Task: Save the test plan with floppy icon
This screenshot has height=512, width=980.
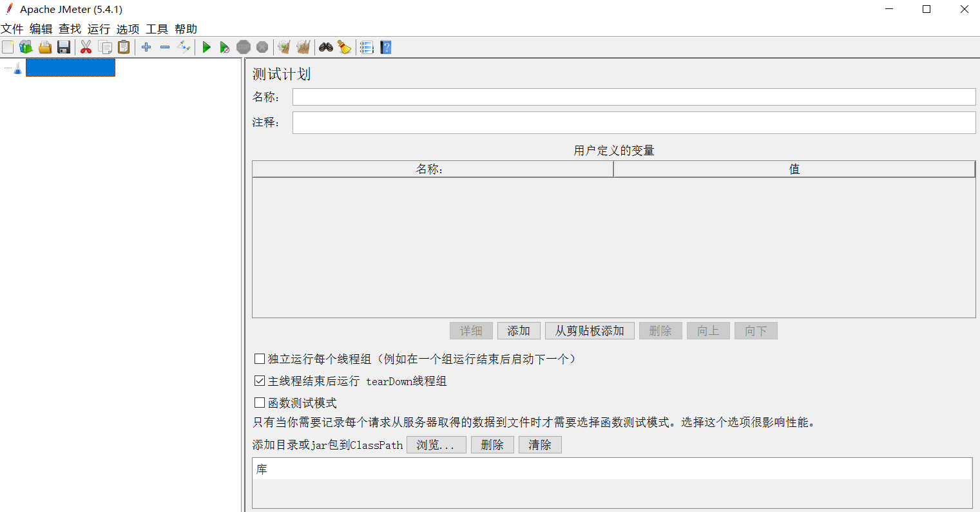Action: pyautogui.click(x=64, y=47)
